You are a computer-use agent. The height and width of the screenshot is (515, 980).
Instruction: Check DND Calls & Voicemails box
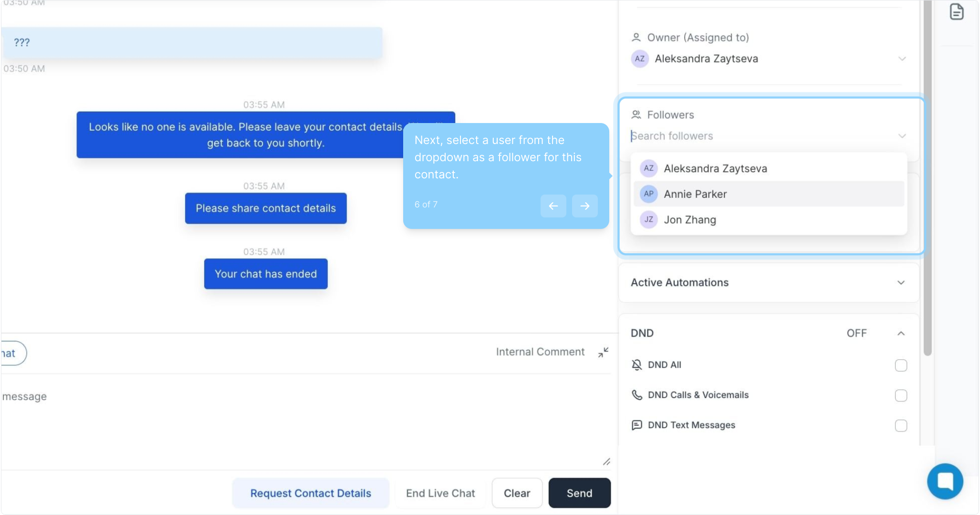(900, 395)
